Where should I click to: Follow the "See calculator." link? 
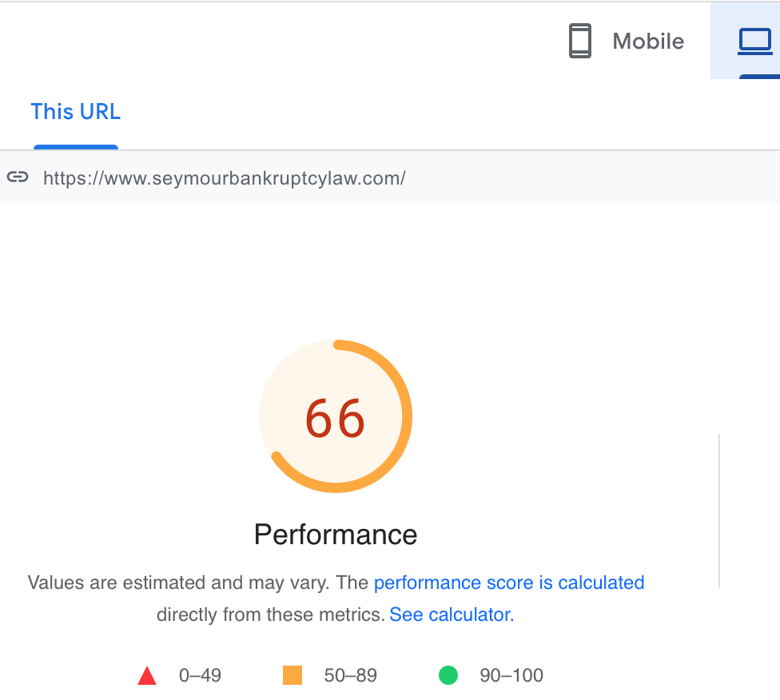click(x=452, y=614)
